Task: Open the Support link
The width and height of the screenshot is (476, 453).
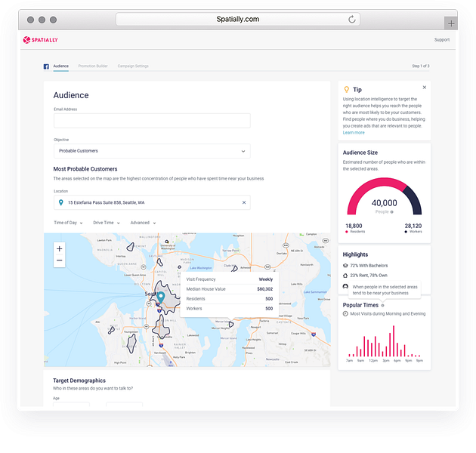Action: click(x=442, y=40)
